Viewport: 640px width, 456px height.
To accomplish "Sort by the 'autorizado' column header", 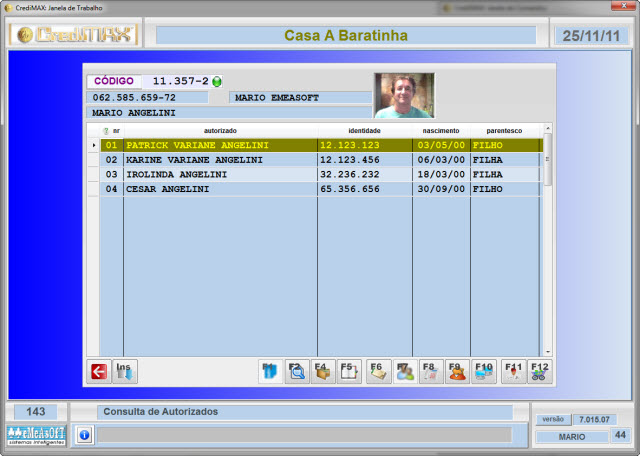I will tap(220, 130).
